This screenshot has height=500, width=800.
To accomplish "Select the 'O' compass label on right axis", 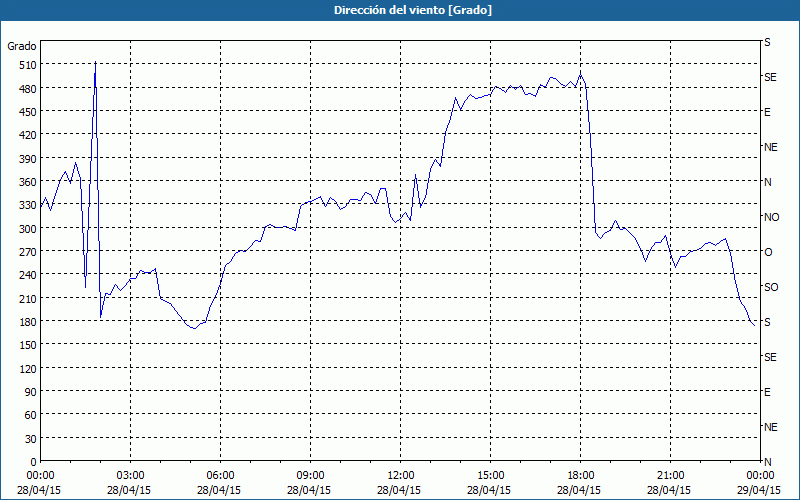I will (x=768, y=252).
